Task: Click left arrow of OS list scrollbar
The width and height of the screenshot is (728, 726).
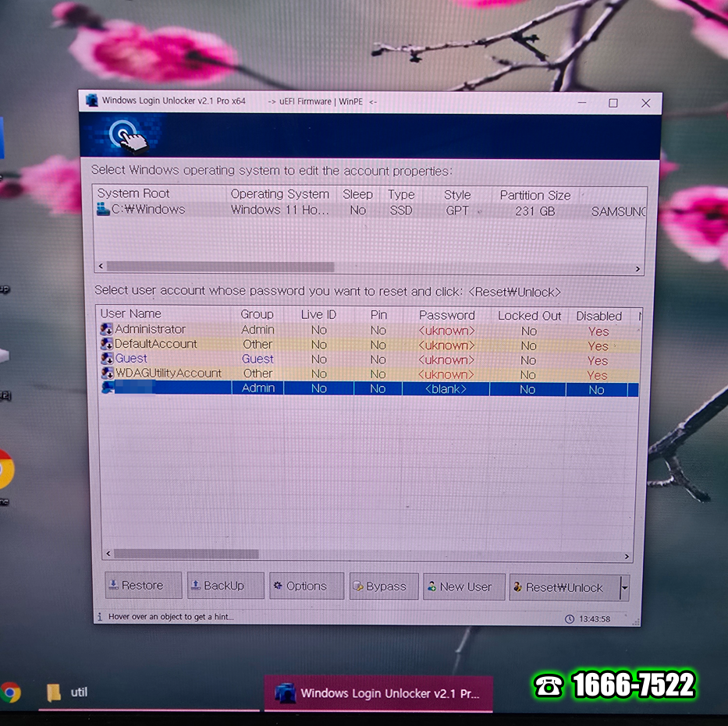Action: pos(101,266)
